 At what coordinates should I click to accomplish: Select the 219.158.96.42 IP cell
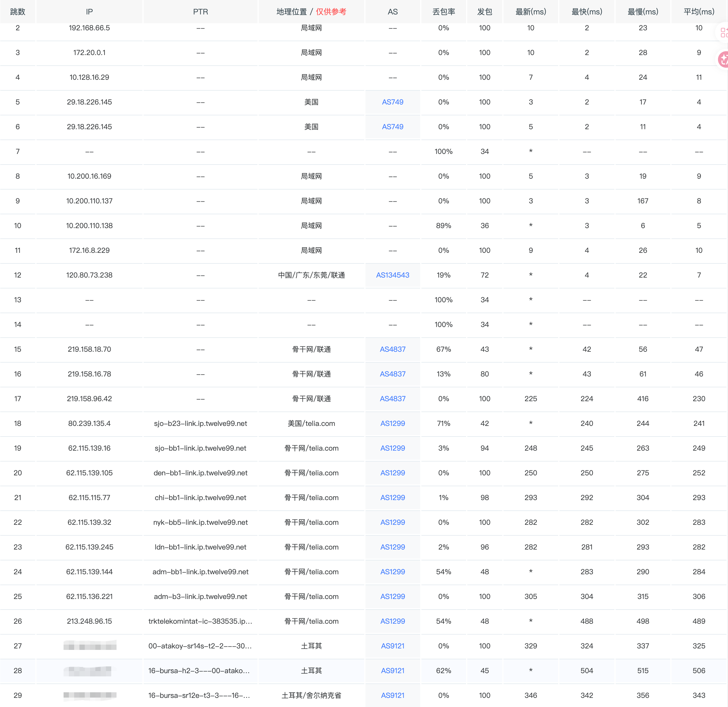(89, 399)
